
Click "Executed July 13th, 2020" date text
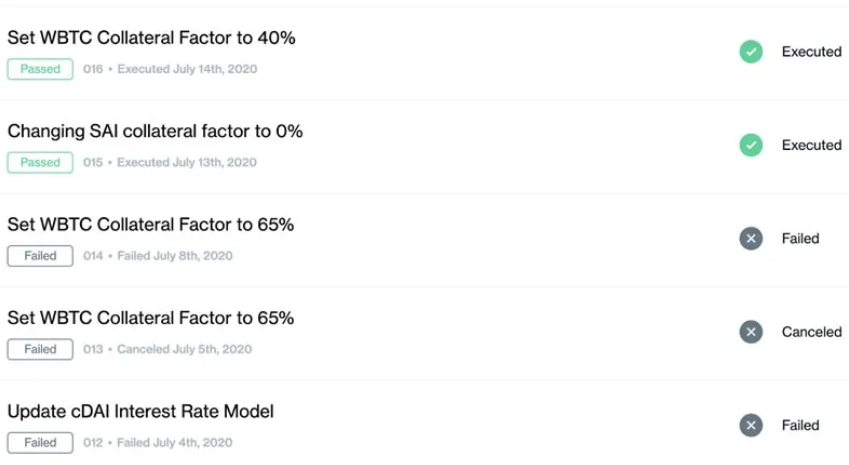point(187,162)
